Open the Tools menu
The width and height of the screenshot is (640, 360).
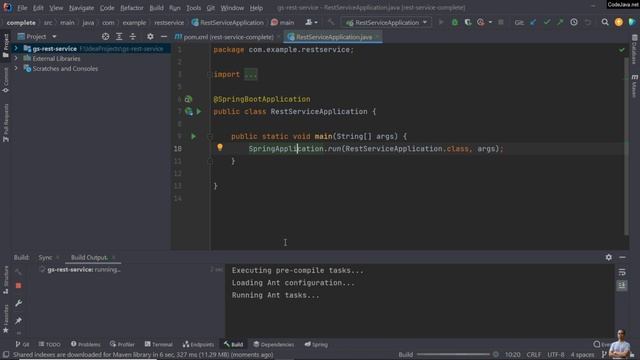pyautogui.click(x=193, y=8)
